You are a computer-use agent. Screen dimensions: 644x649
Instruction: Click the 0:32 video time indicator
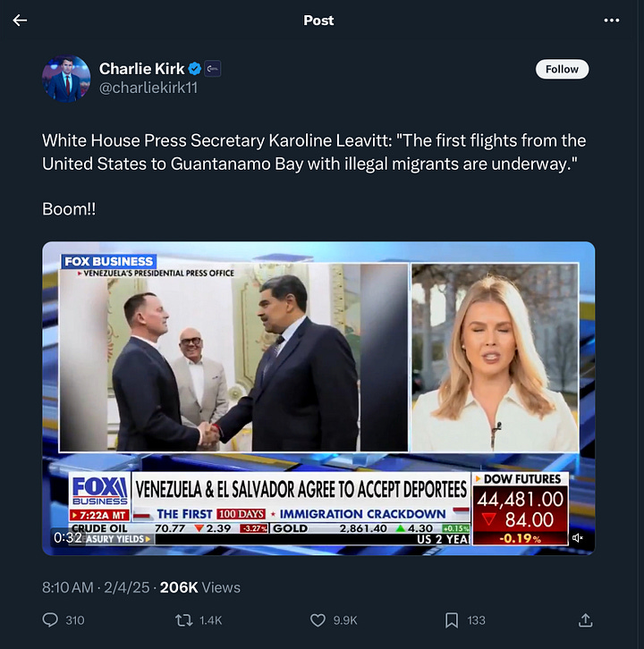(67, 537)
